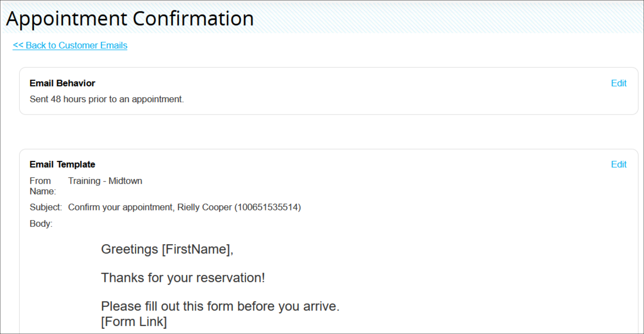Select the [Form Link] placeholder
This screenshot has width=644, height=334.
pyautogui.click(x=134, y=322)
